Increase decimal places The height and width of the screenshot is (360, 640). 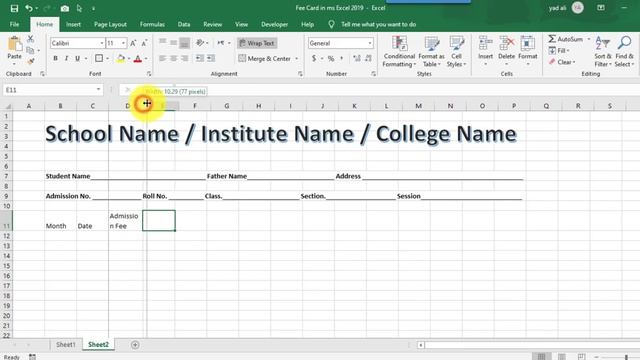(x=357, y=58)
